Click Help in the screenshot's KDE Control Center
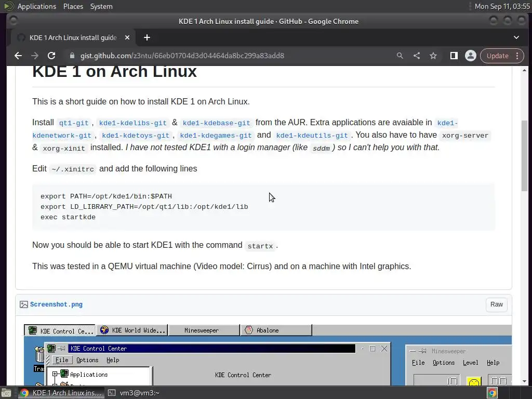The width and height of the screenshot is (532, 399). click(x=113, y=360)
